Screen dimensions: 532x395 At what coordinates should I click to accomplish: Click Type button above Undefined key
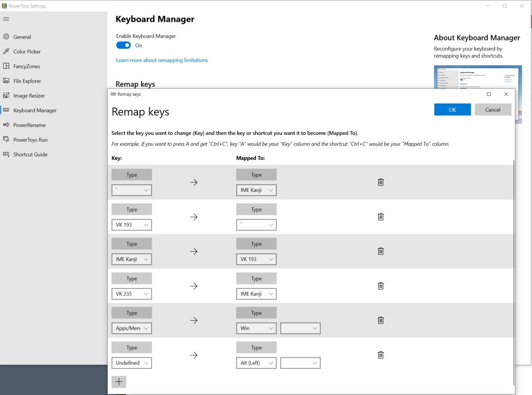[132, 348]
